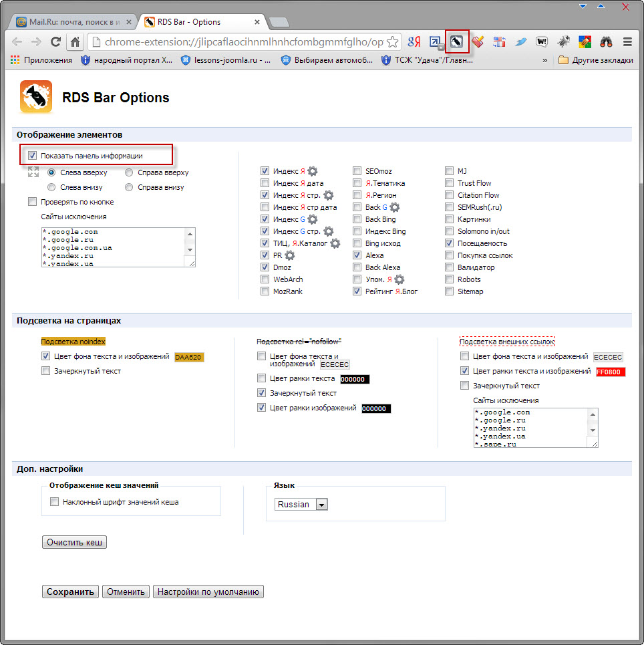The width and height of the screenshot is (644, 645).
Task: Open the Chrome hamburger menu
Action: coord(627,41)
